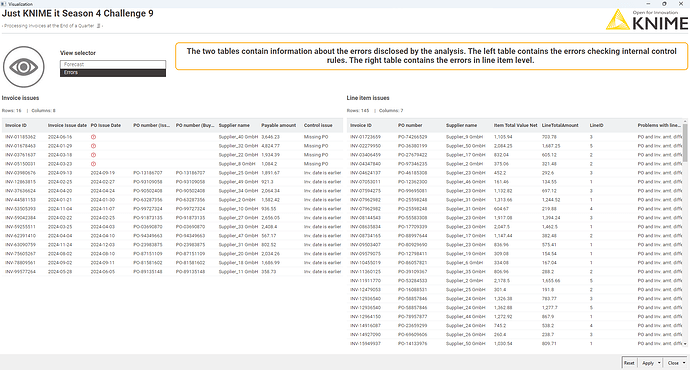Click the Problems with line... column header
Screen dimensions: 690x370
click(659, 125)
